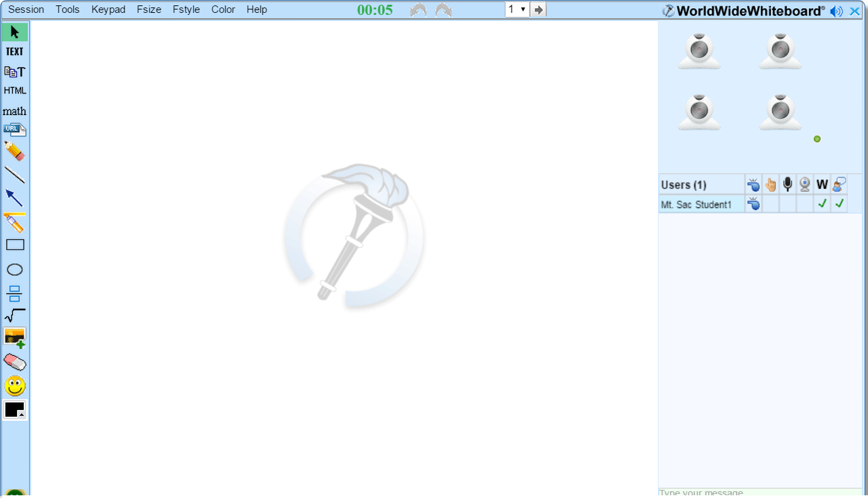Image resolution: width=868 pixels, height=498 pixels.
Task: Click the webcam header icon
Action: coord(804,184)
